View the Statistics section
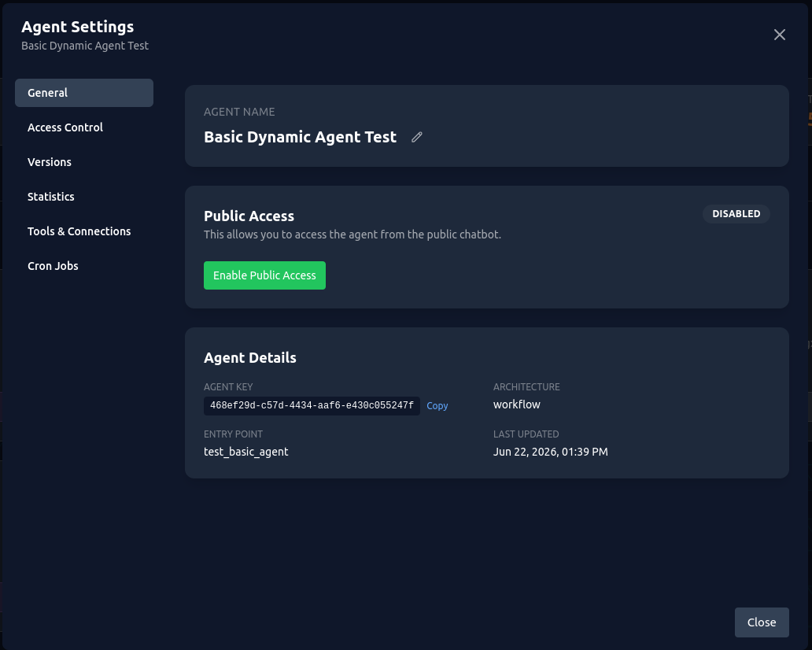 [x=84, y=197]
